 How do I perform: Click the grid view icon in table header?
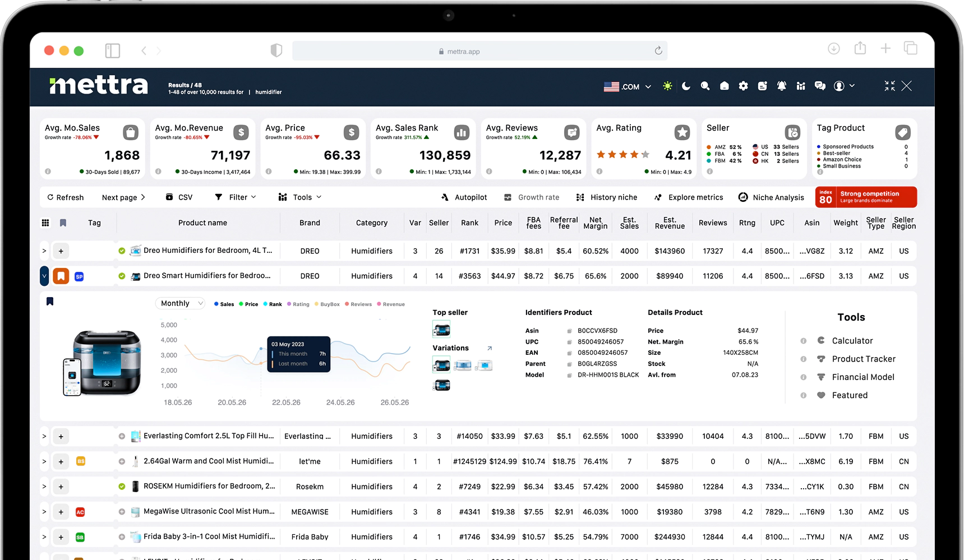tap(45, 223)
